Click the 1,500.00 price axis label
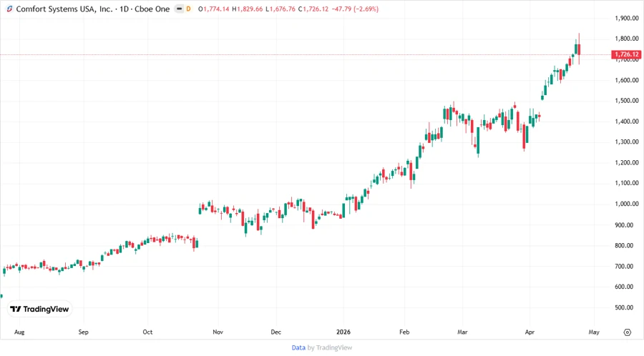644x356 pixels. tap(627, 101)
